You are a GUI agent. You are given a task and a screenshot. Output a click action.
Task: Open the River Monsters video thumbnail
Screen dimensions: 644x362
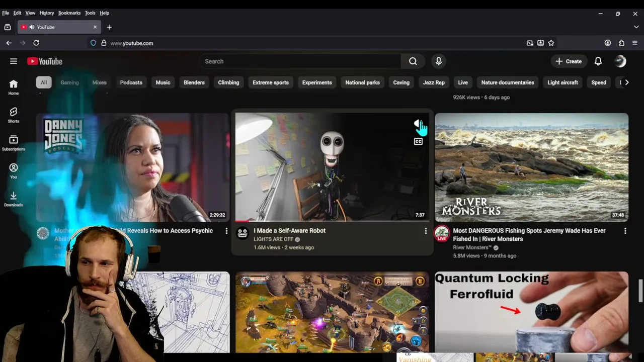[x=531, y=167]
